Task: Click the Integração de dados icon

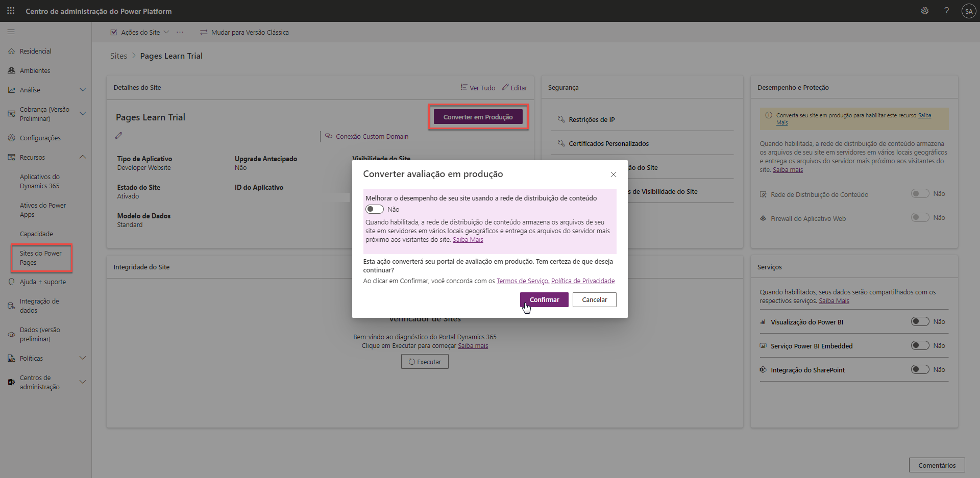Action: pos(12,306)
